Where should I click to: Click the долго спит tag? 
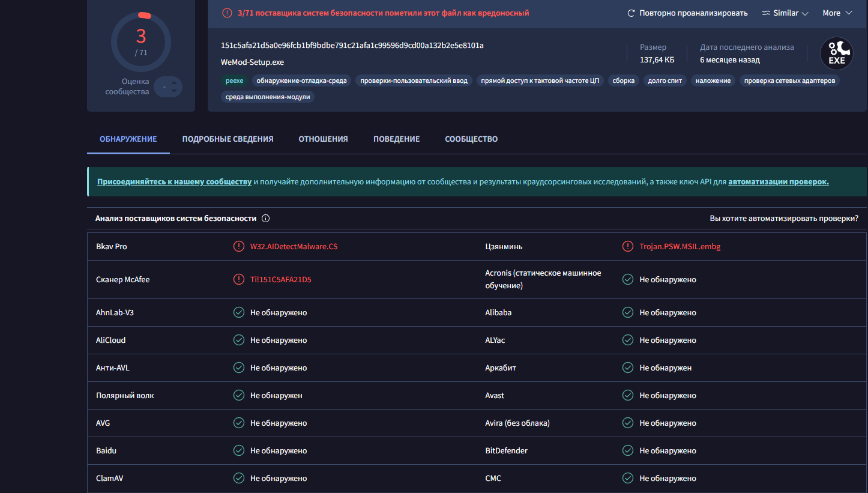coord(665,80)
